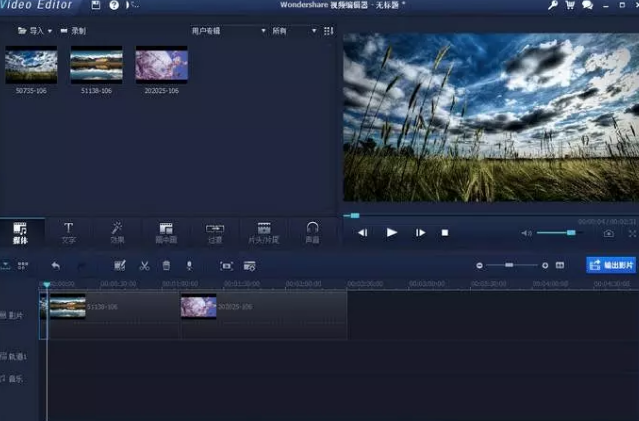This screenshot has width=639, height=421.
Task: Open the 用户专辑 album dropdown
Action: [x=229, y=31]
